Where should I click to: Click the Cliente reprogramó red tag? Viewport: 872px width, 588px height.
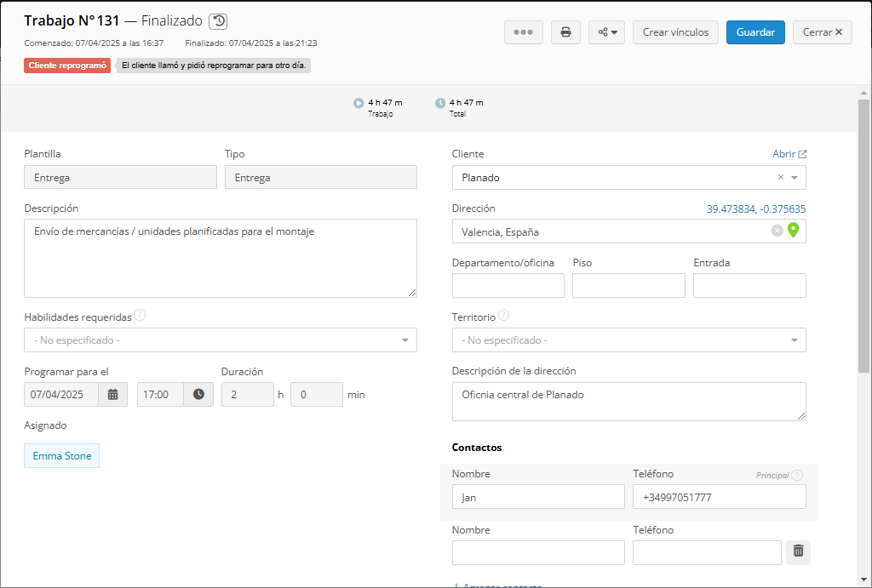(67, 66)
